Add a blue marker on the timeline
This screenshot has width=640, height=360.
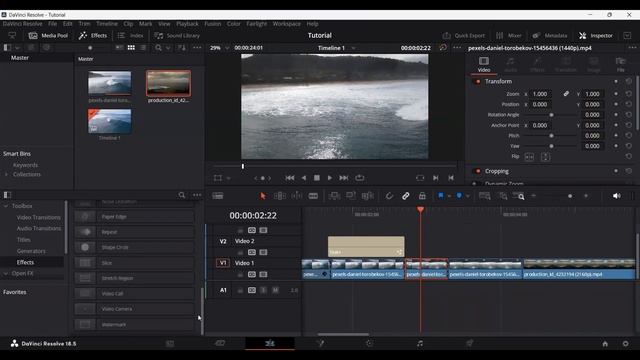click(459, 196)
